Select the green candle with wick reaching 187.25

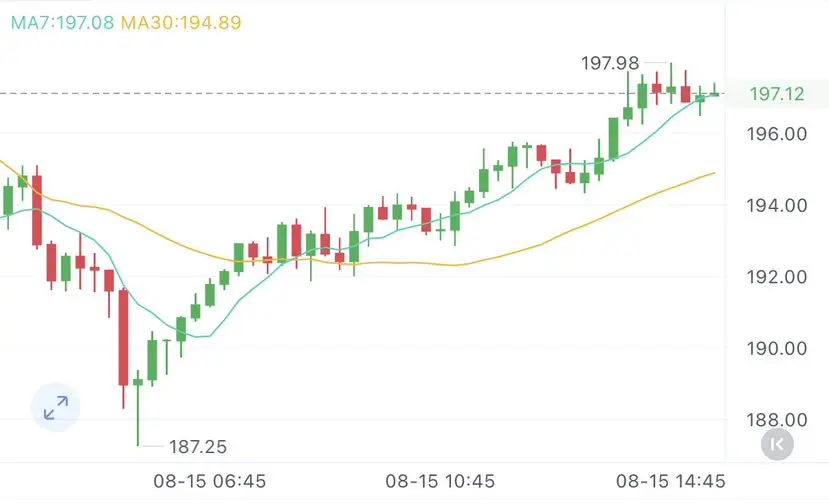[138, 407]
